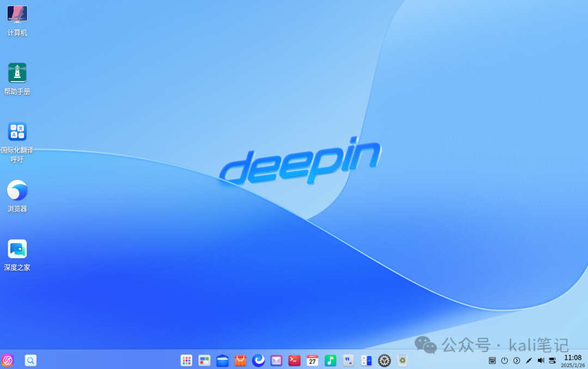Show the multitasking view from the dock

(204, 360)
